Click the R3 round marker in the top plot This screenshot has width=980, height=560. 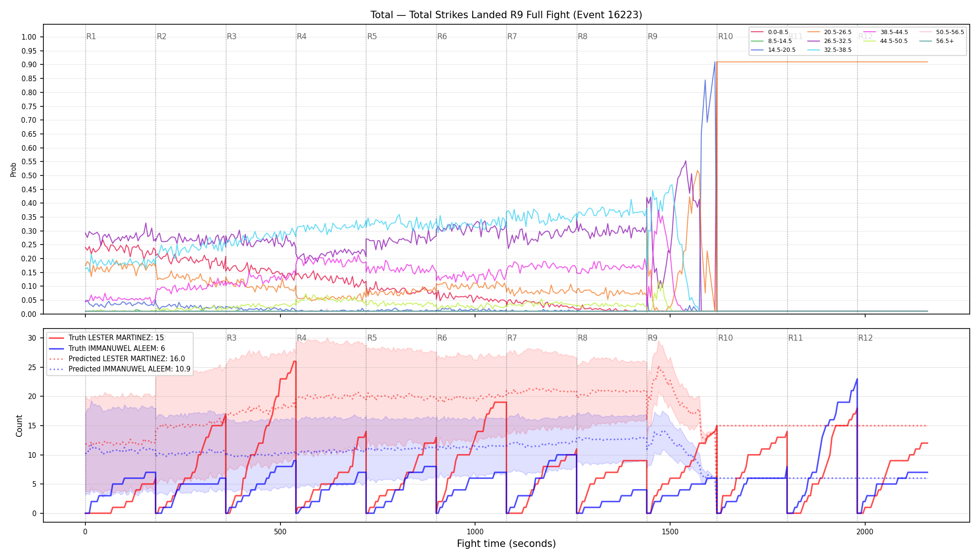pos(231,36)
